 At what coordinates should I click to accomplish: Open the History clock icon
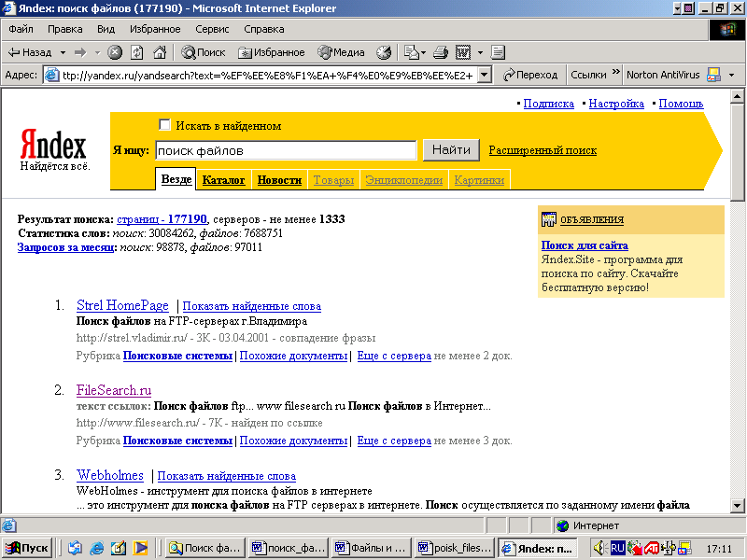click(x=384, y=52)
